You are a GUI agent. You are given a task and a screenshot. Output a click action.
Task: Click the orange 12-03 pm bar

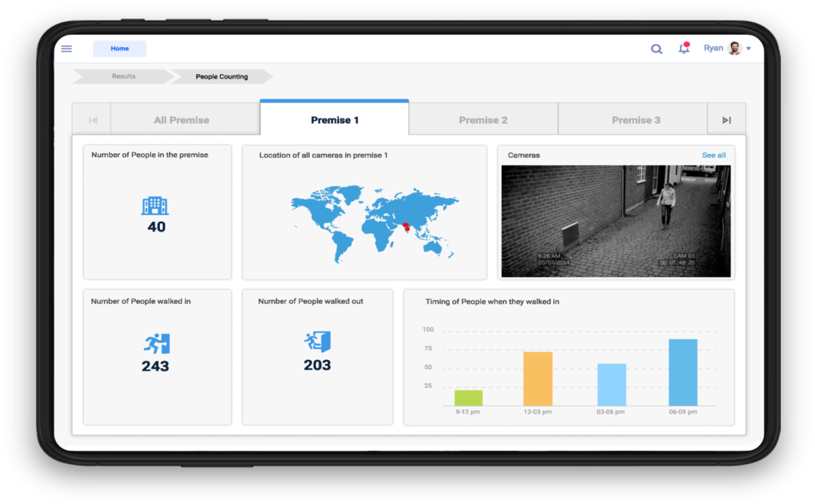point(538,379)
